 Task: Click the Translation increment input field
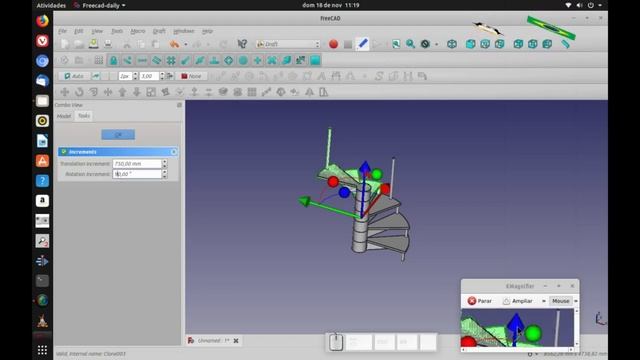(137, 164)
